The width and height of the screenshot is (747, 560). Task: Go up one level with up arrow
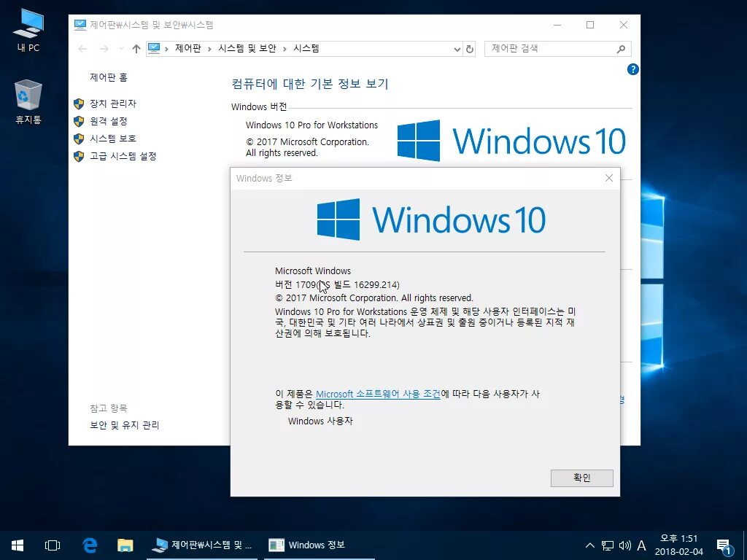[x=136, y=49]
